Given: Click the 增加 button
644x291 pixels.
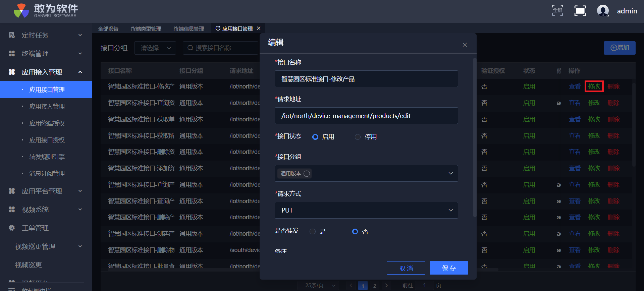Looking at the screenshot, I should pos(620,48).
